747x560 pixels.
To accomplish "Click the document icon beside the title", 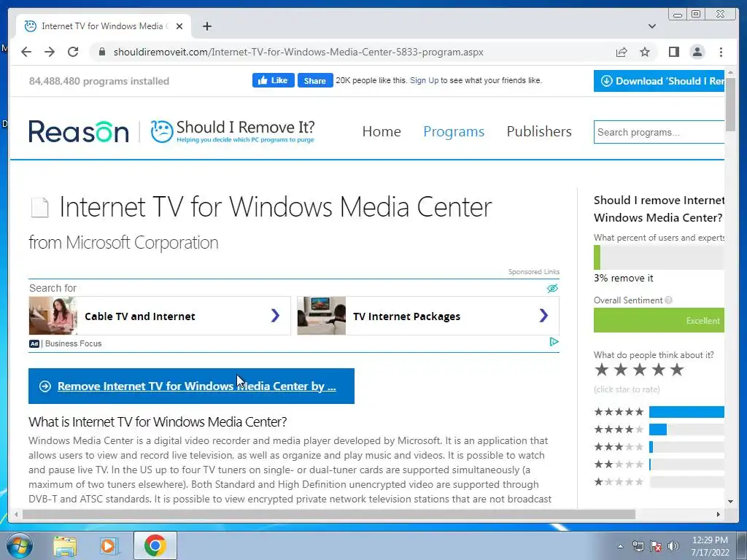I will 39,208.
